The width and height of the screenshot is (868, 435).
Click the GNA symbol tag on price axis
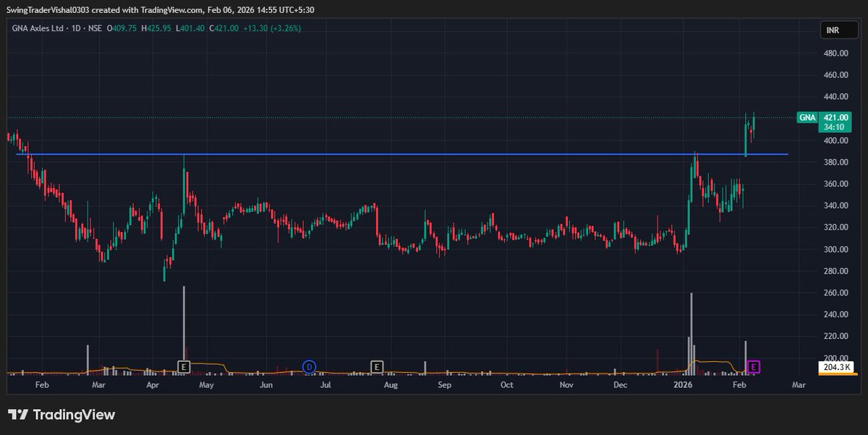click(x=807, y=117)
